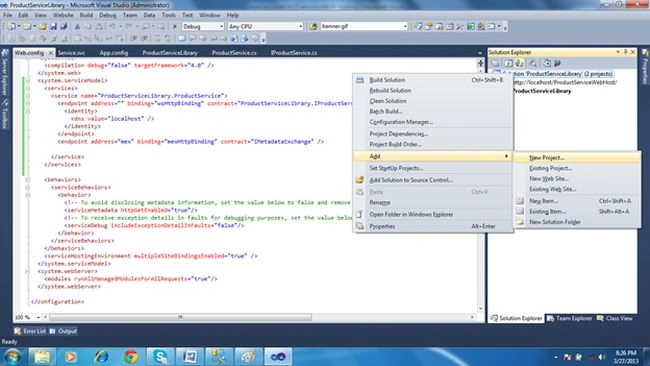
Task: Click the Cut toolbar icon
Action: 77,26
